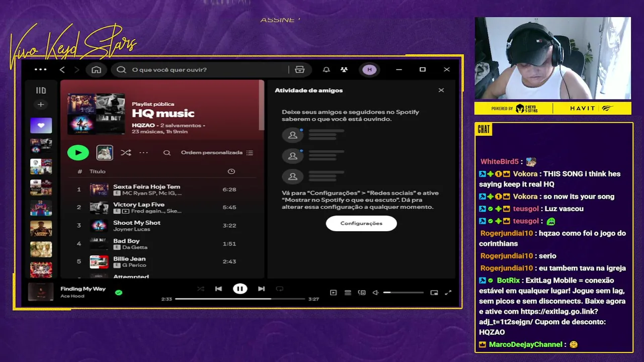
Task: Open the Spotify Home page
Action: (x=96, y=69)
